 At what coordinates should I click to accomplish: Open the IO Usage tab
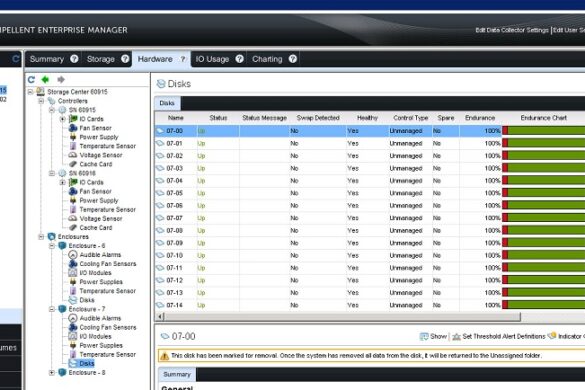point(212,59)
